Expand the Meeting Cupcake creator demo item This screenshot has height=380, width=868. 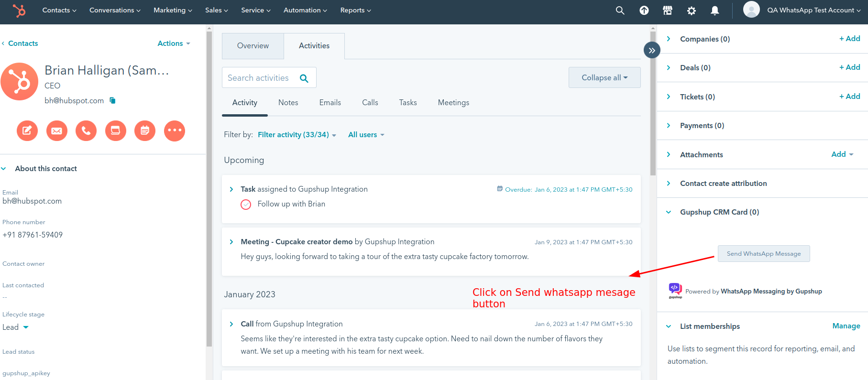[231, 242]
